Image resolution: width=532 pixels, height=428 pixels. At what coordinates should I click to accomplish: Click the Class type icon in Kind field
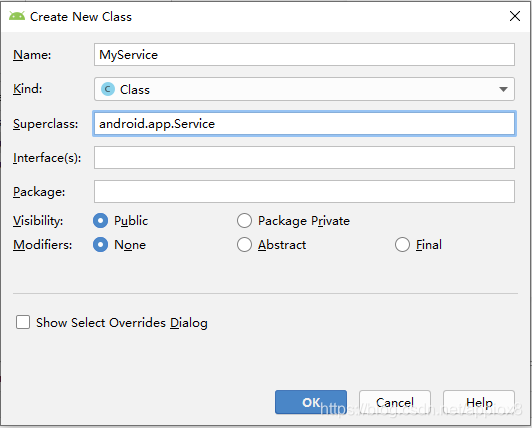click(x=108, y=89)
